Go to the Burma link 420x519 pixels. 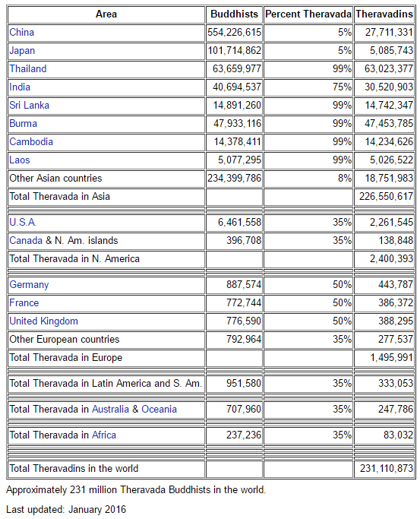[23, 123]
